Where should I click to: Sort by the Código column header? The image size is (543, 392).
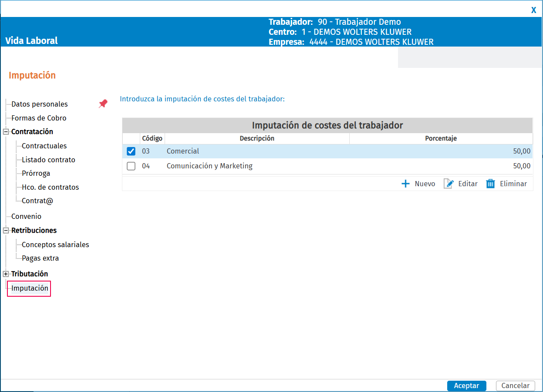tap(152, 138)
